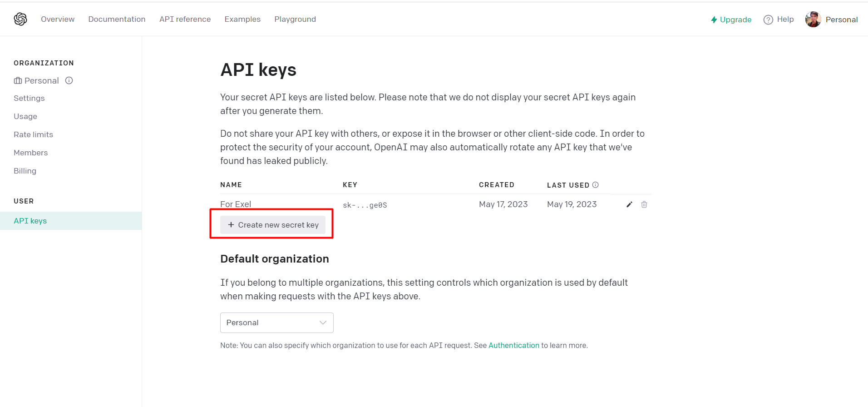
Task: Open Usage in the sidebar
Action: point(25,116)
